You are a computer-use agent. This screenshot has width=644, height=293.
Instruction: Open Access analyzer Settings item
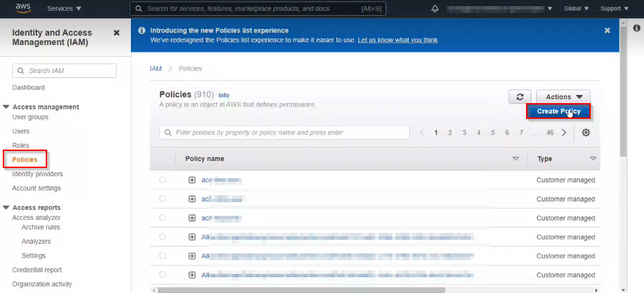coord(33,255)
